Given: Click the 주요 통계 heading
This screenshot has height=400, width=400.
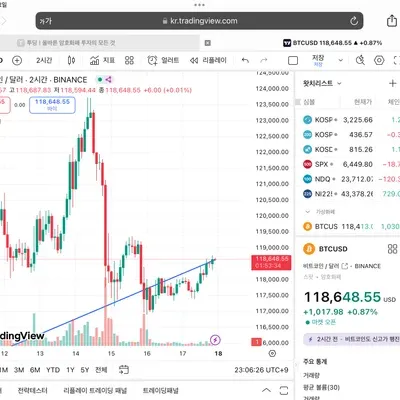Looking at the screenshot, I should pyautogui.click(x=315, y=361).
